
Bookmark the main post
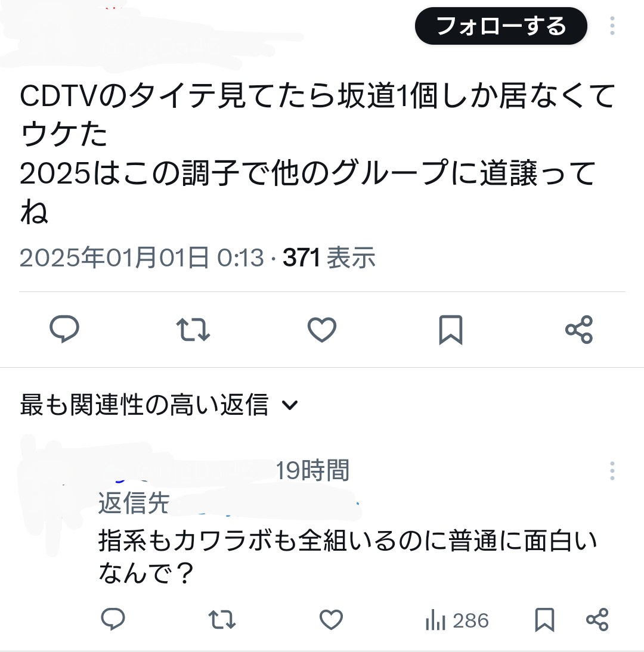point(451,330)
